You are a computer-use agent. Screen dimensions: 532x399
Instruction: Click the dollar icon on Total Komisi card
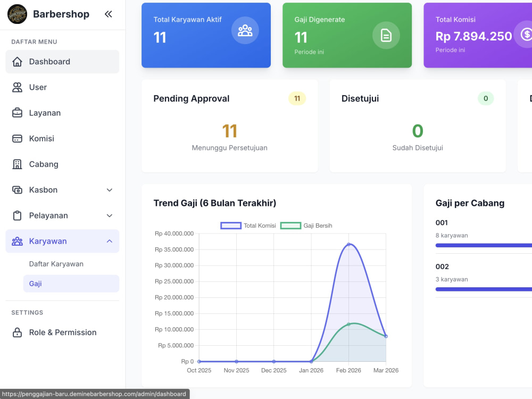pos(525,34)
